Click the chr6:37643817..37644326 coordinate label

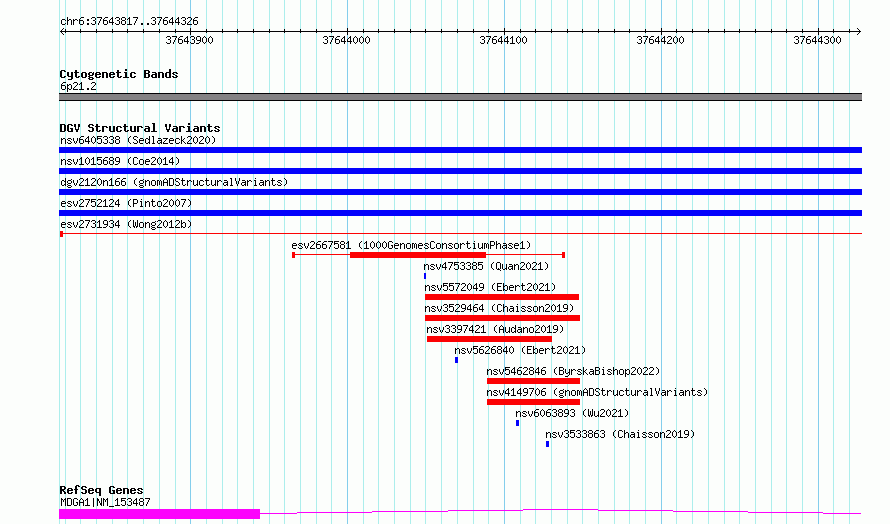tap(129, 22)
